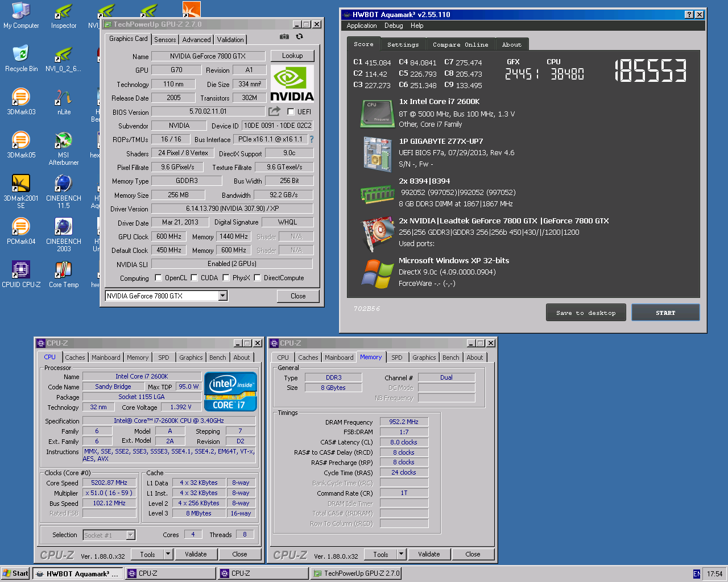Open CINEBENCH 11.5 desktop shortcut
The width and height of the screenshot is (728, 582).
[64, 192]
